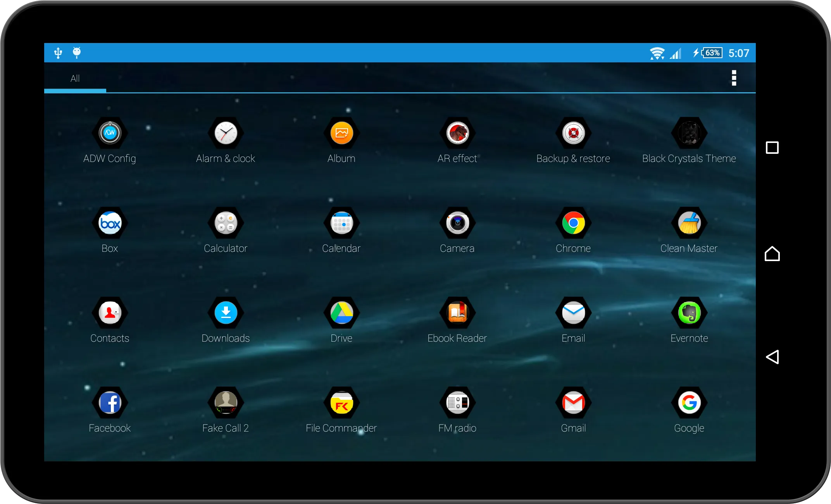831x504 pixels.
Task: Tap the home navigation button
Action: (772, 254)
